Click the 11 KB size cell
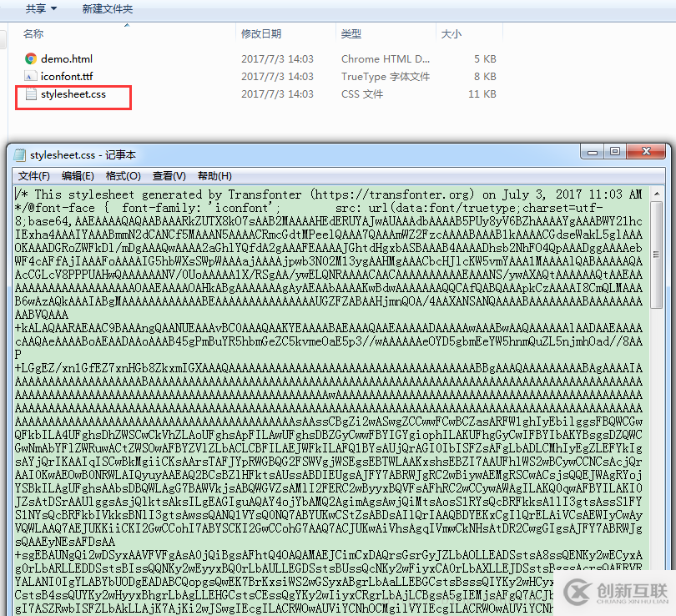676x616 pixels. [x=482, y=94]
